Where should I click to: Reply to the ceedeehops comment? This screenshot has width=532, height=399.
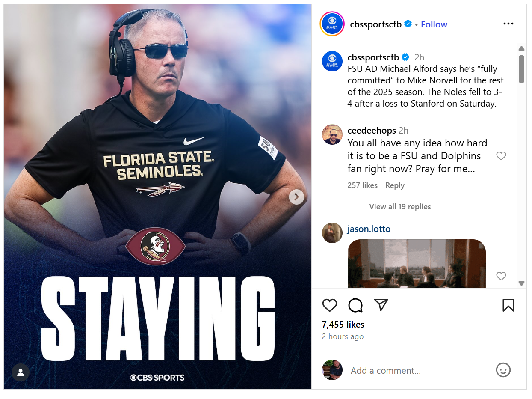click(394, 185)
